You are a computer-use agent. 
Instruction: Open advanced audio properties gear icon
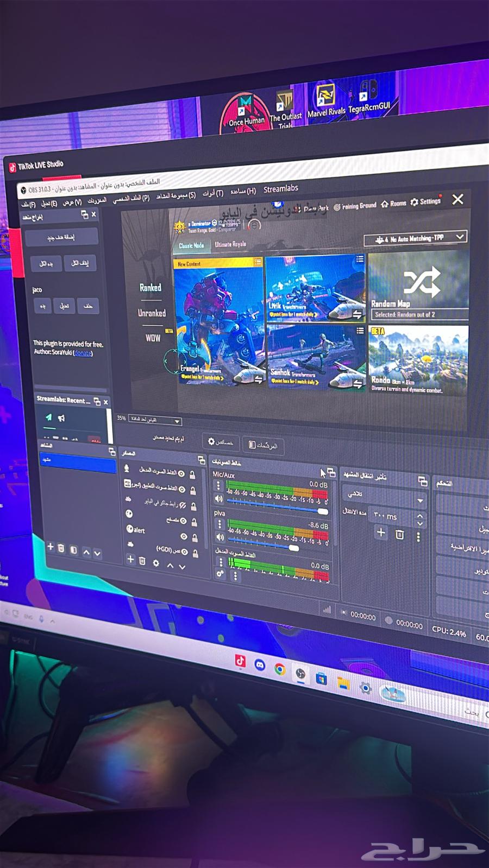[x=220, y=573]
